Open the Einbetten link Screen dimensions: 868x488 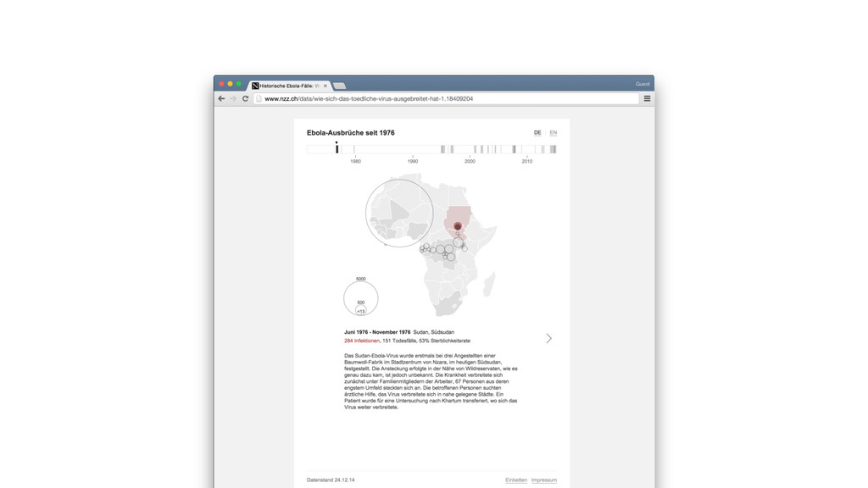coord(516,480)
